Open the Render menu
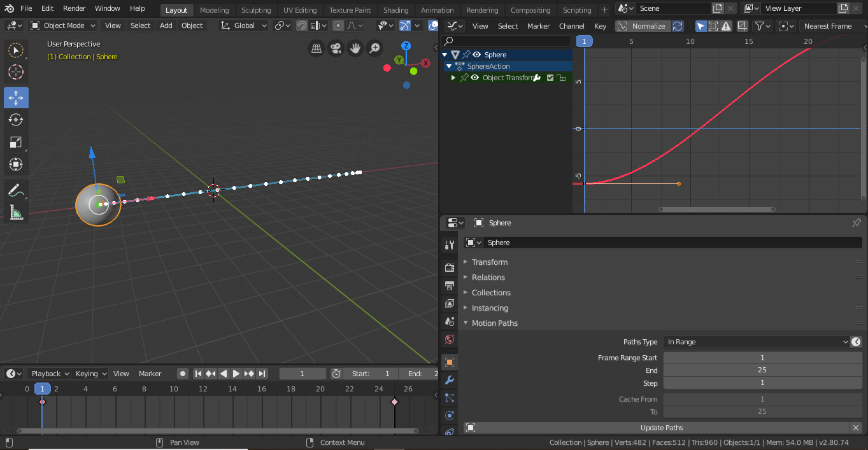 coord(75,8)
